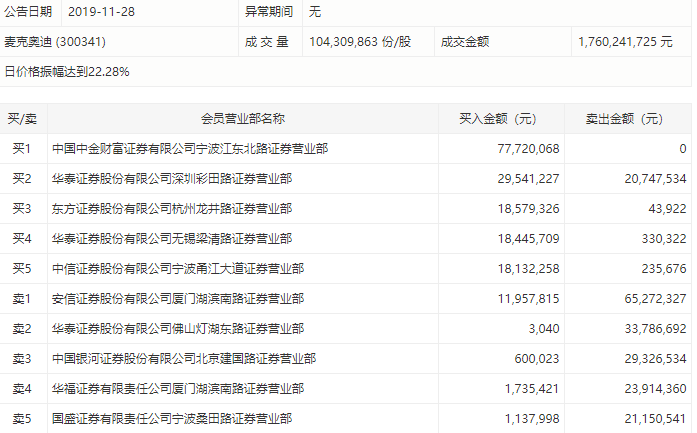Select 中国中金财富证券宁波江东北路证券营业部 name
Screen dimensions: 697x433
point(190,148)
